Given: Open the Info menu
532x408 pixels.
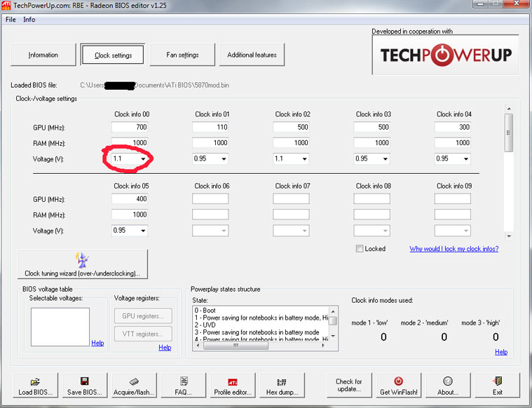Looking at the screenshot, I should click(x=29, y=20).
